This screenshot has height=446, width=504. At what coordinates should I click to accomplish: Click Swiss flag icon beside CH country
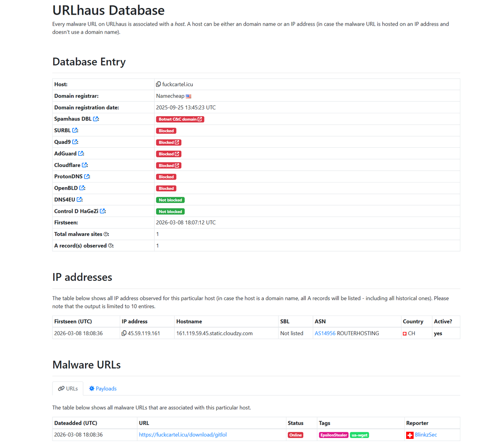pyautogui.click(x=404, y=334)
